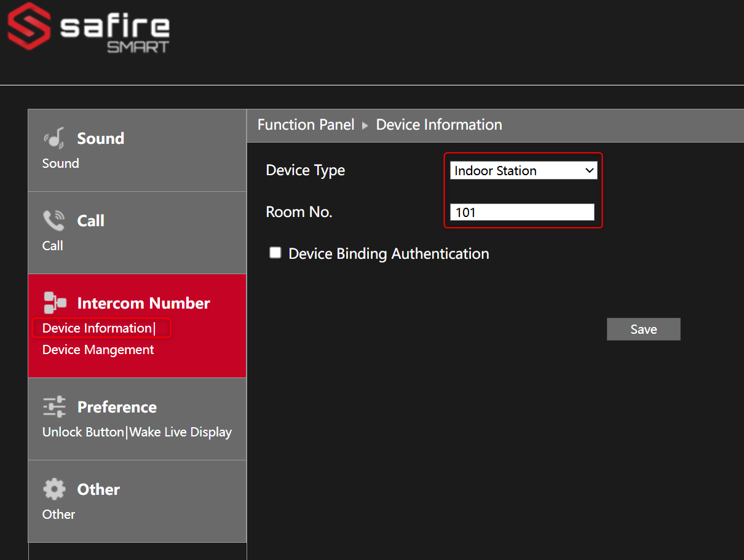This screenshot has width=744, height=560.
Task: Open the Device Type dropdown
Action: click(x=524, y=171)
